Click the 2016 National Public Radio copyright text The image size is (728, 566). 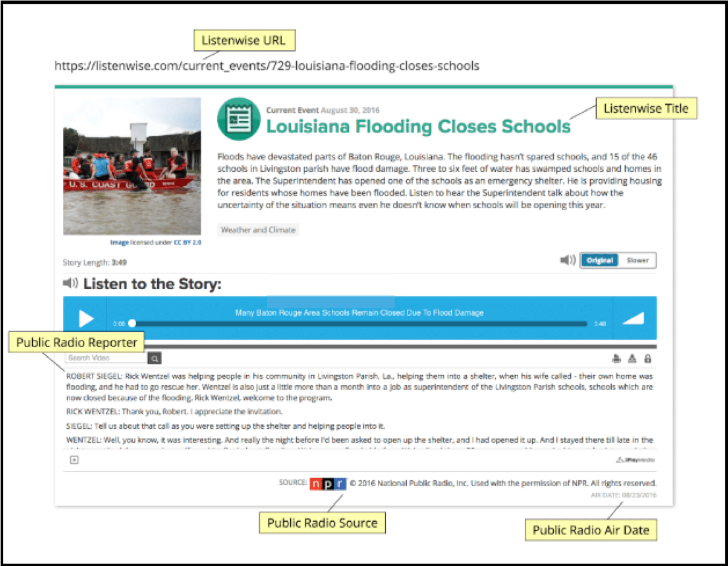click(503, 483)
